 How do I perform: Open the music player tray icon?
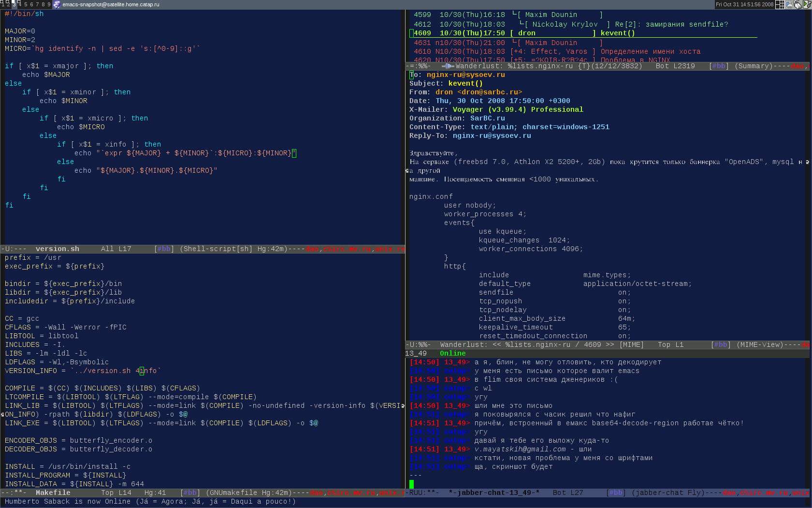click(807, 4)
